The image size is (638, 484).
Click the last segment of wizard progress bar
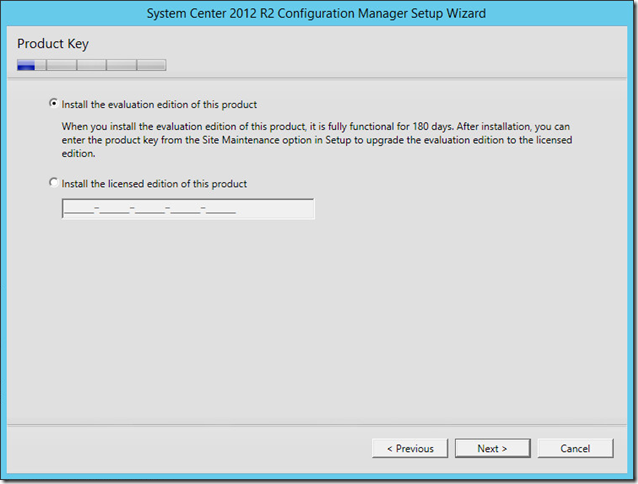click(151, 66)
